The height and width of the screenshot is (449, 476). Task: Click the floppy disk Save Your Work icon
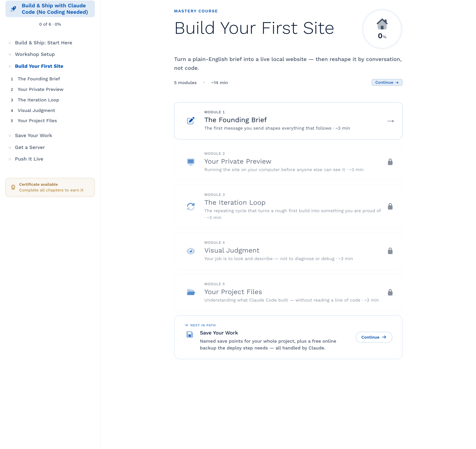[x=190, y=334]
